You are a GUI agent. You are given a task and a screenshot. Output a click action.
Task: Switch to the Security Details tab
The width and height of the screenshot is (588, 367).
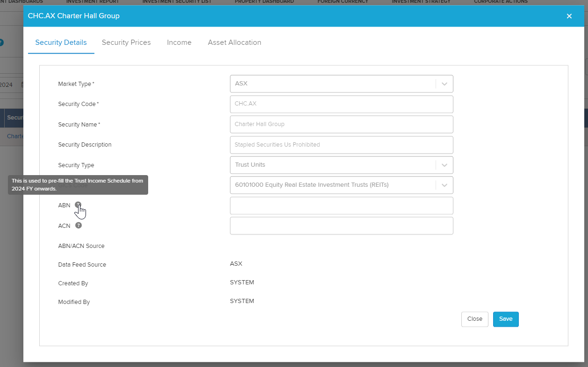(61, 42)
